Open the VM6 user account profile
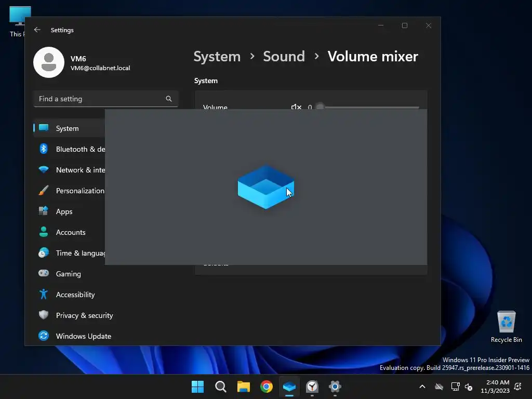The width and height of the screenshot is (532, 399). pyautogui.click(x=82, y=62)
